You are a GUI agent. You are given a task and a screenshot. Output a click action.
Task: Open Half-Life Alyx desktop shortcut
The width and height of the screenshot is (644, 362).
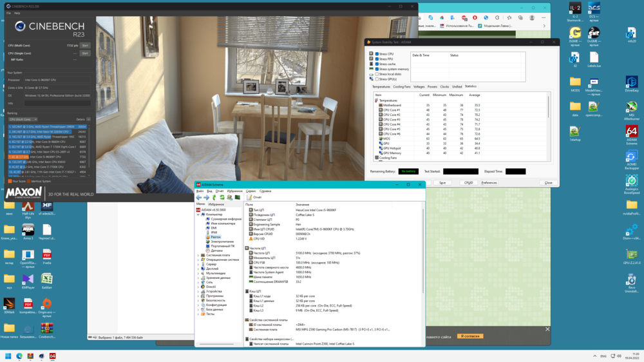28,209
